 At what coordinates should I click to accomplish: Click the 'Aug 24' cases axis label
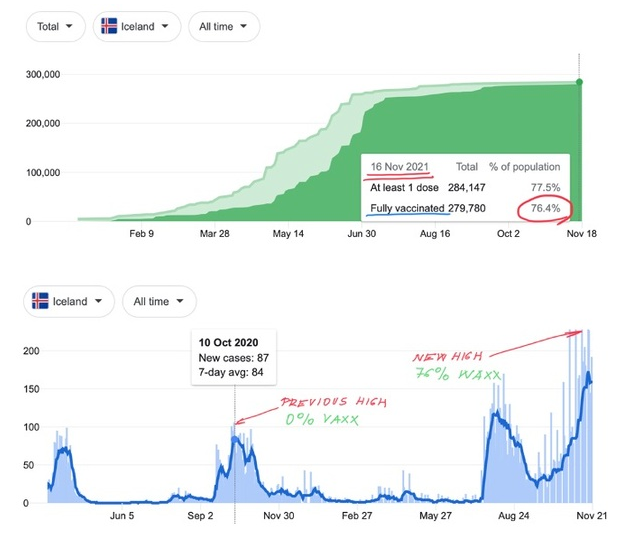click(x=512, y=516)
